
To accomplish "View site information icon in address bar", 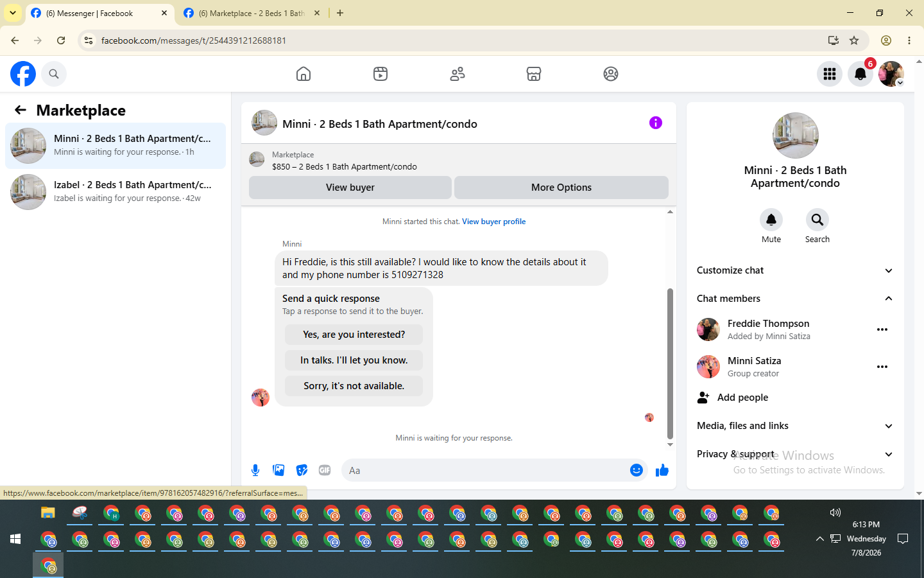I will tap(89, 40).
